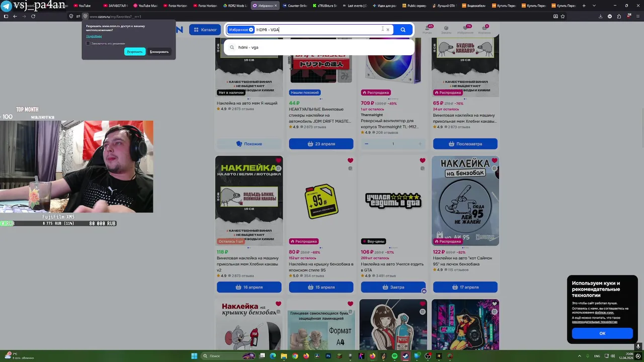Open the yellow 95 canister product image
The height and width of the screenshot is (362, 644).
tap(321, 201)
